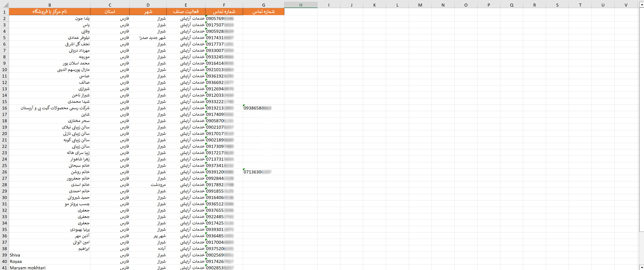Select column F header

click(x=224, y=5)
